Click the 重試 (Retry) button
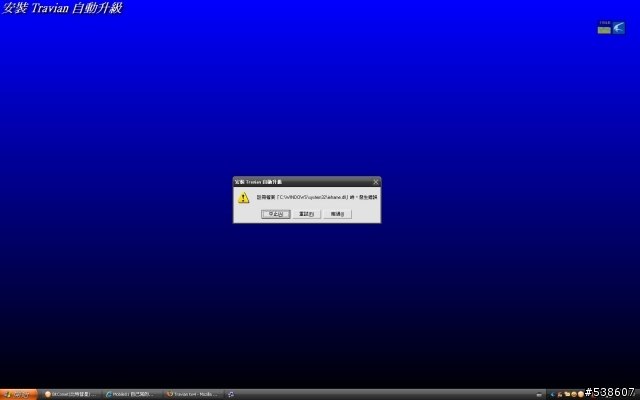The height and width of the screenshot is (400, 640). coord(307,214)
